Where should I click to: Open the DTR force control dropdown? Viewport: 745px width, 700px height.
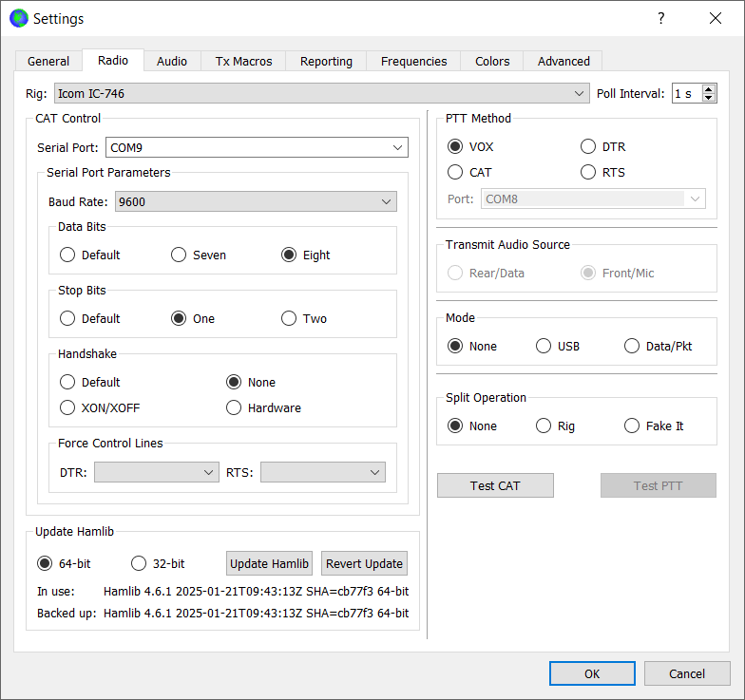point(157,472)
